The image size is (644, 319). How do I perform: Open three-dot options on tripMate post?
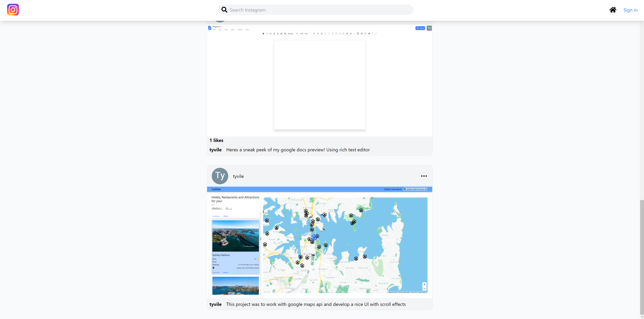coord(424,176)
